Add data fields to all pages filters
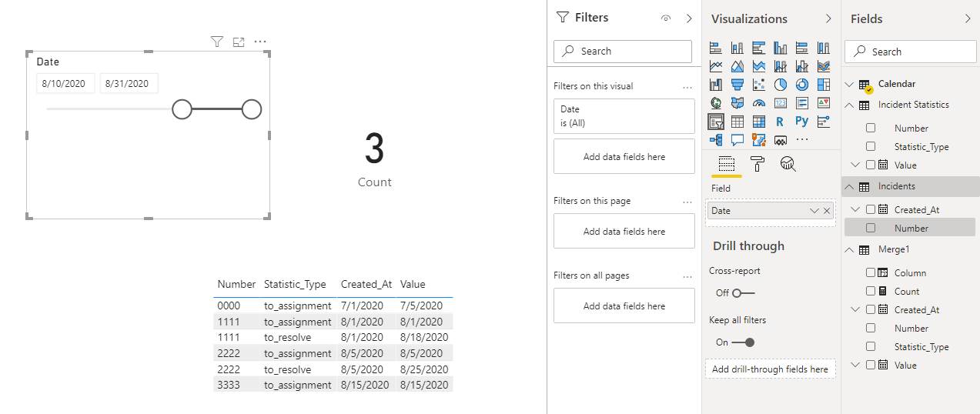Screen dimensions: 980x414 point(624,305)
